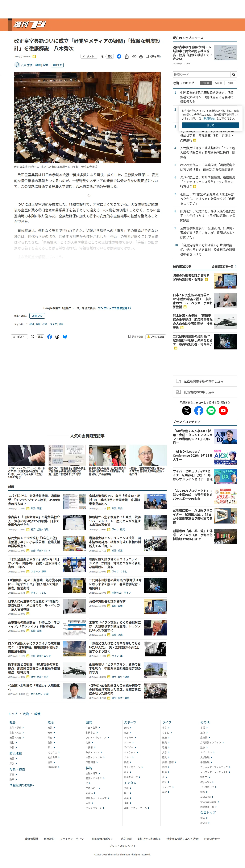This screenshot has height=868, width=245.
Task: Share on Bluesky below the article
Action: click(65, 337)
